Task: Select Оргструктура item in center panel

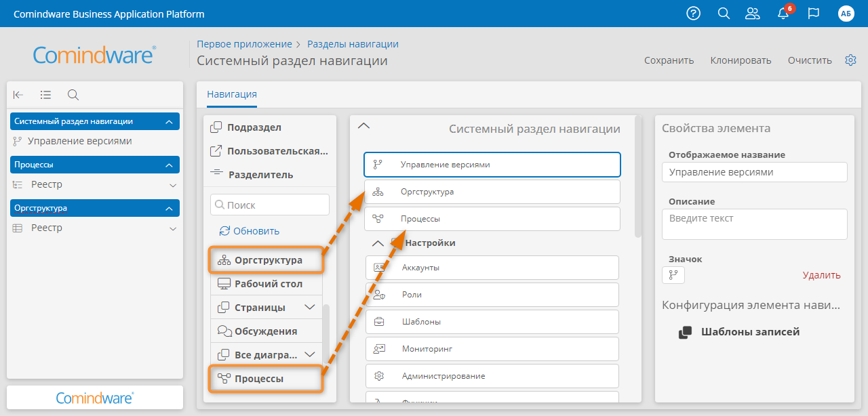Action: [492, 192]
